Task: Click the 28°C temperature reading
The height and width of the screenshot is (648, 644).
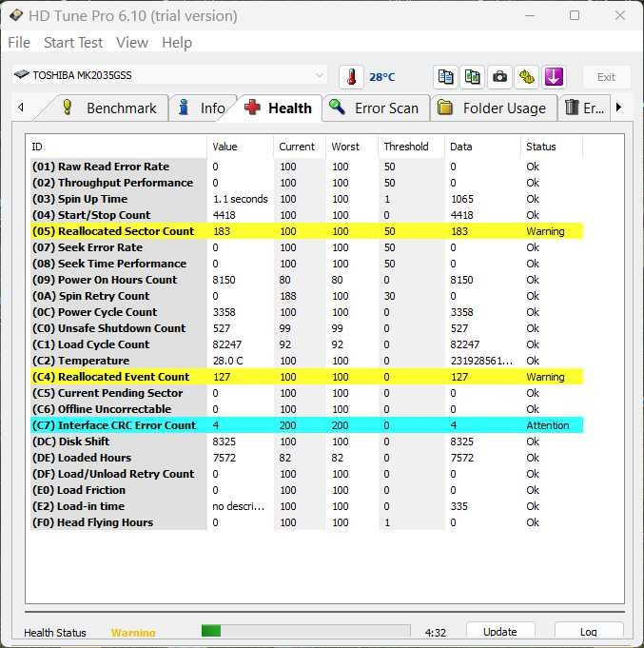Action: click(382, 77)
